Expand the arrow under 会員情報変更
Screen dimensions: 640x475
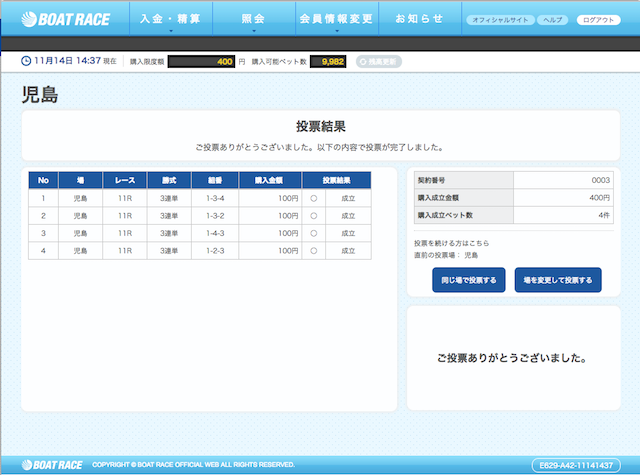point(337,31)
